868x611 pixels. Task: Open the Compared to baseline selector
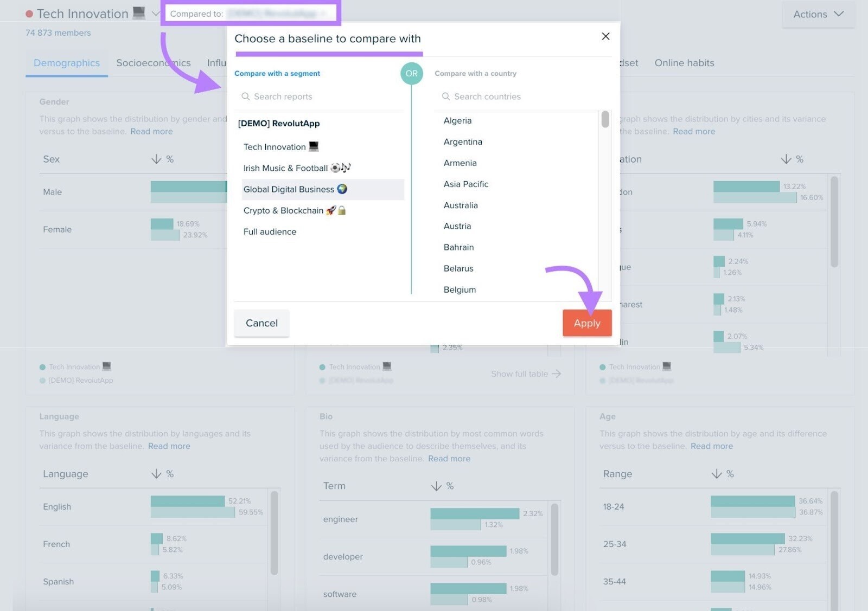(251, 14)
